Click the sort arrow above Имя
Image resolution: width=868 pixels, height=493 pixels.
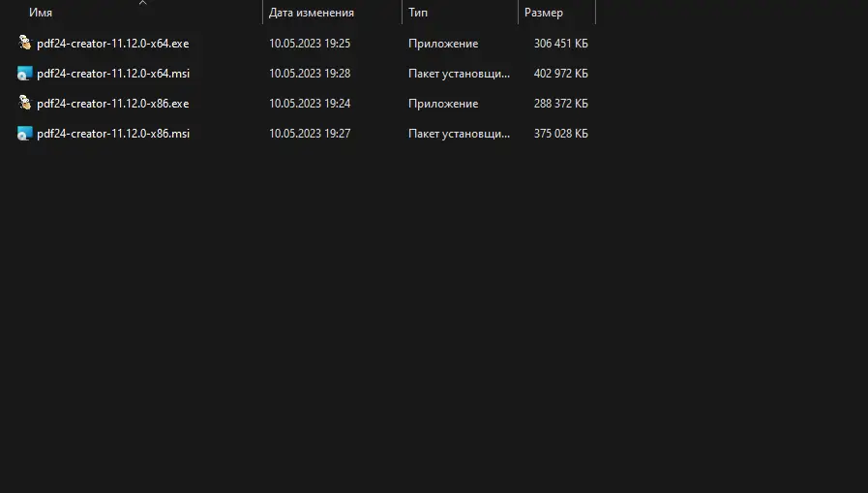(142, 4)
